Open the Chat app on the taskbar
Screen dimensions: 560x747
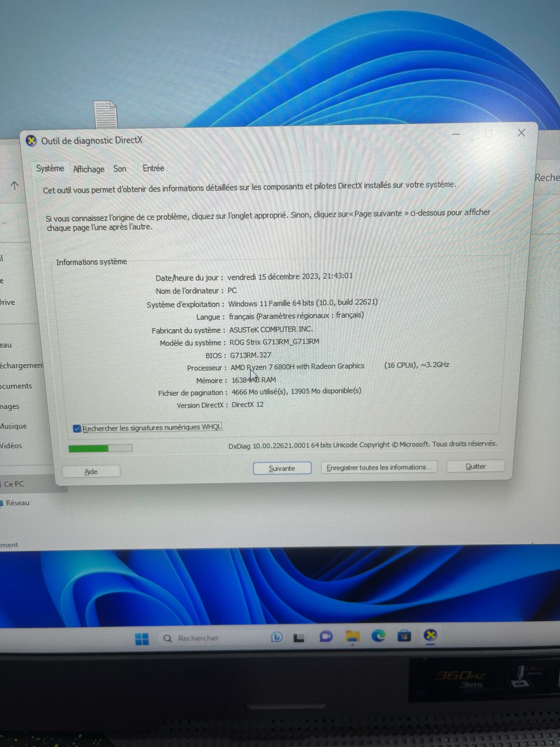(326, 637)
